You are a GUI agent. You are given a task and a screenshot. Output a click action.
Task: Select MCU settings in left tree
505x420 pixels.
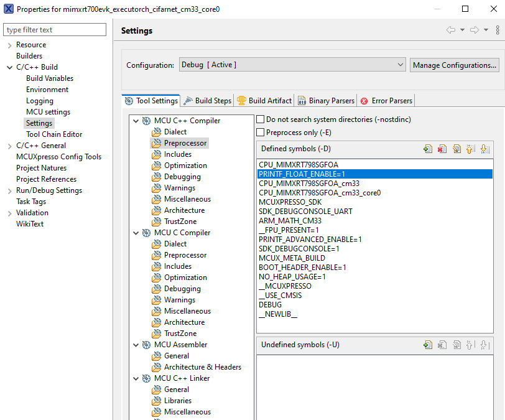tap(48, 112)
